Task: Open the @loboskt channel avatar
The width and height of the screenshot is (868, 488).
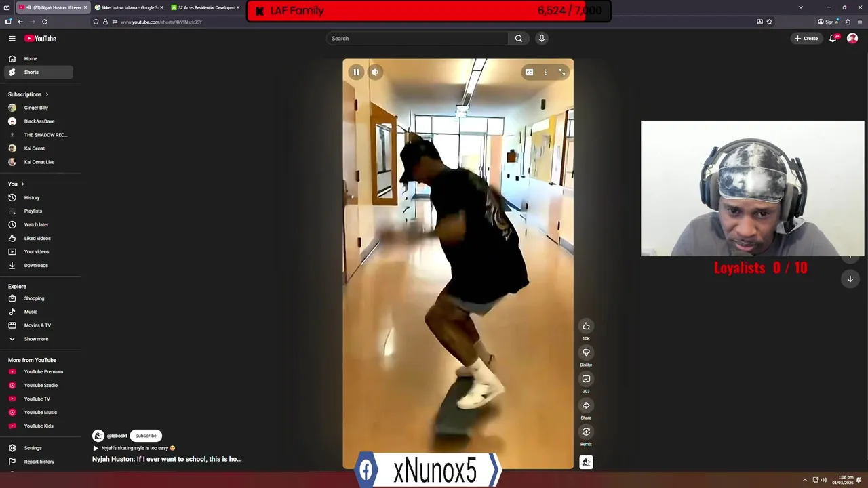Action: [98, 436]
